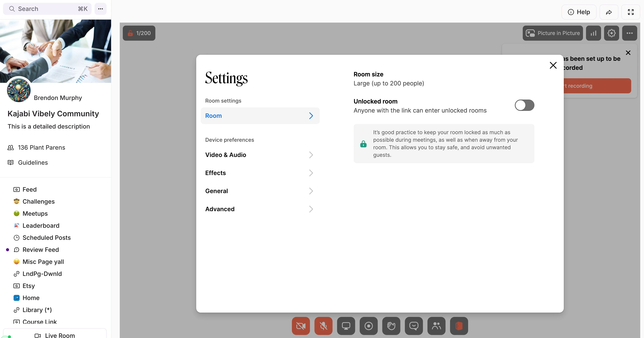This screenshot has height=338, width=644.
Task: Start a recording from the bottom toolbar
Action: click(369, 326)
